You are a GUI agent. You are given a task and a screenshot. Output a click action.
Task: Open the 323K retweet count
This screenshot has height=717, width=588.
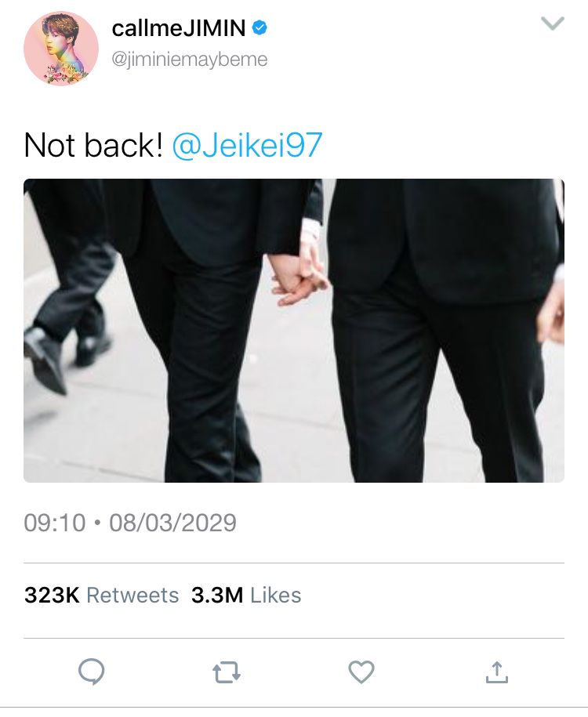52,595
